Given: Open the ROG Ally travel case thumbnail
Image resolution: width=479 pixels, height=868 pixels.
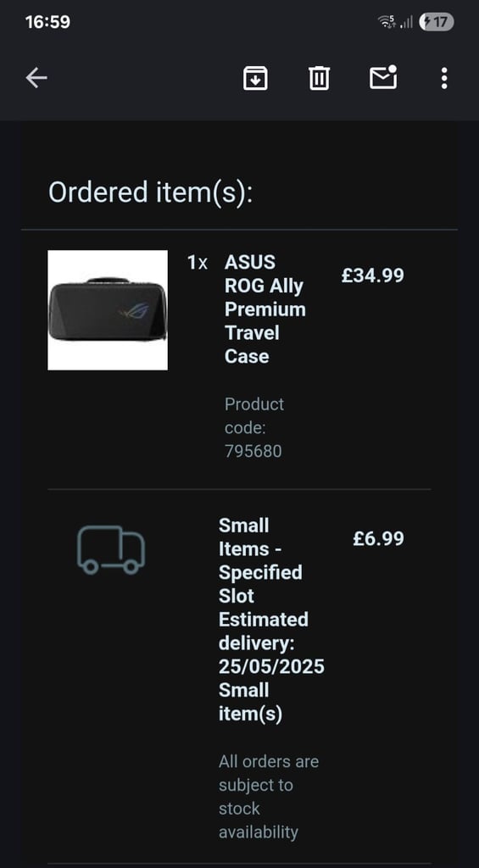Looking at the screenshot, I should pyautogui.click(x=108, y=310).
